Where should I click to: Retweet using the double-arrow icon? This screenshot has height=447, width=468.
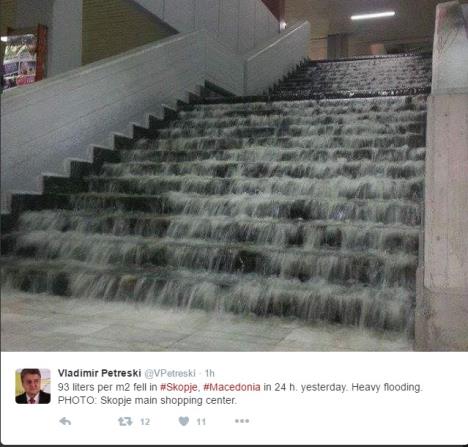click(125, 421)
